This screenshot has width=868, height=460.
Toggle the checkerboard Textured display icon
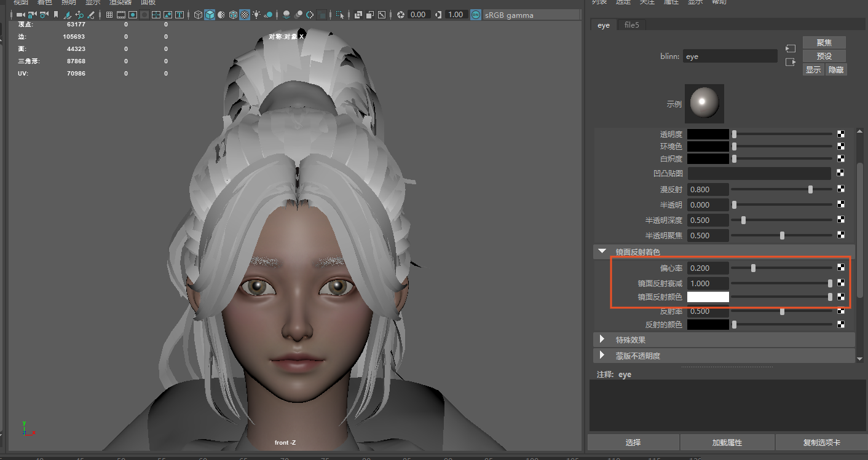tap(244, 15)
